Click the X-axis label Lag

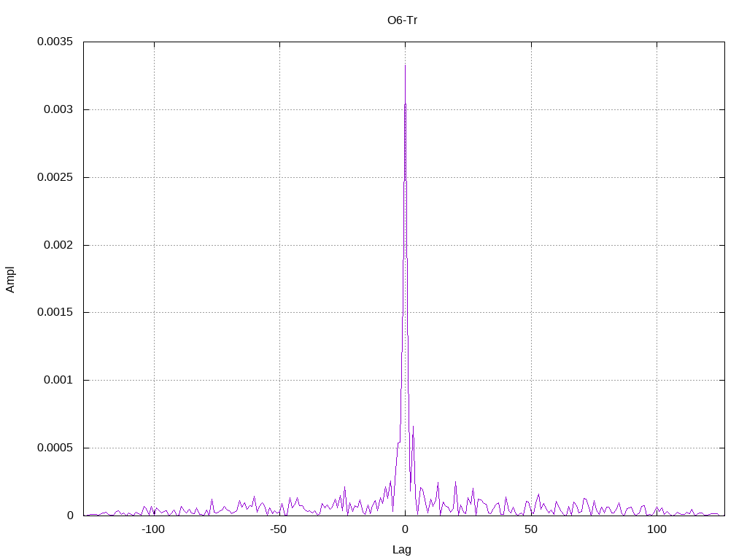pos(402,550)
